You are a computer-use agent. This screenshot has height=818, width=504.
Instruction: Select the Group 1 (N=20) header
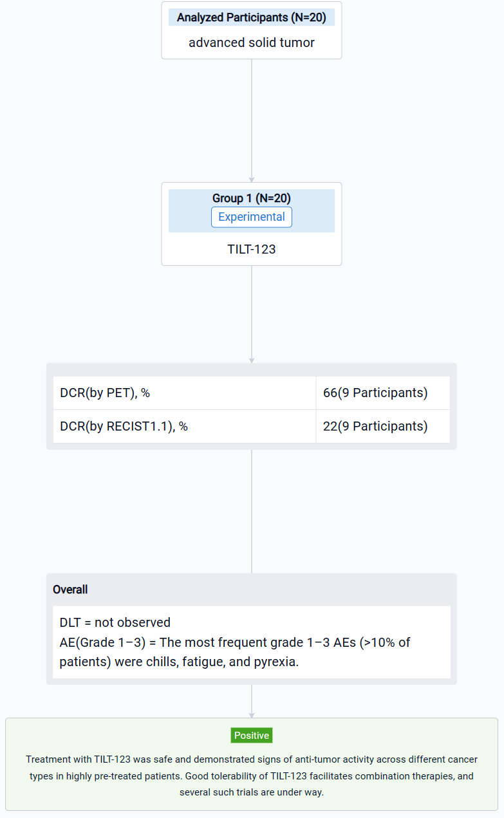click(251, 198)
